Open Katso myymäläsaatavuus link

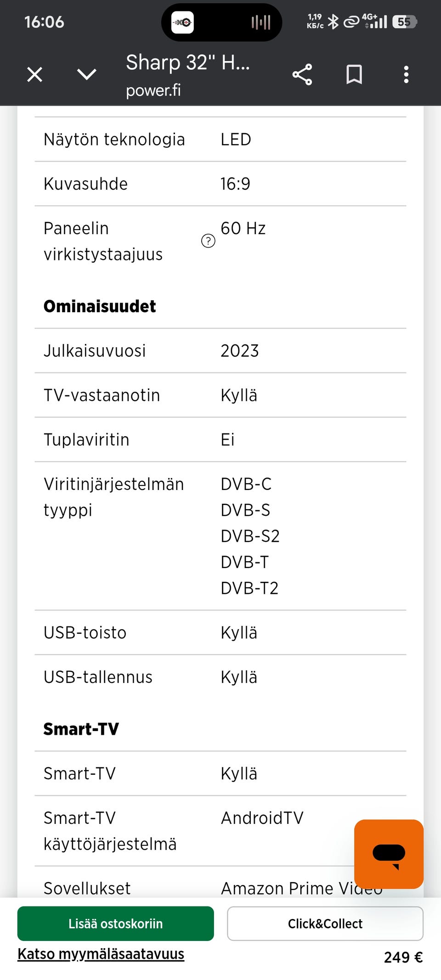point(100,954)
